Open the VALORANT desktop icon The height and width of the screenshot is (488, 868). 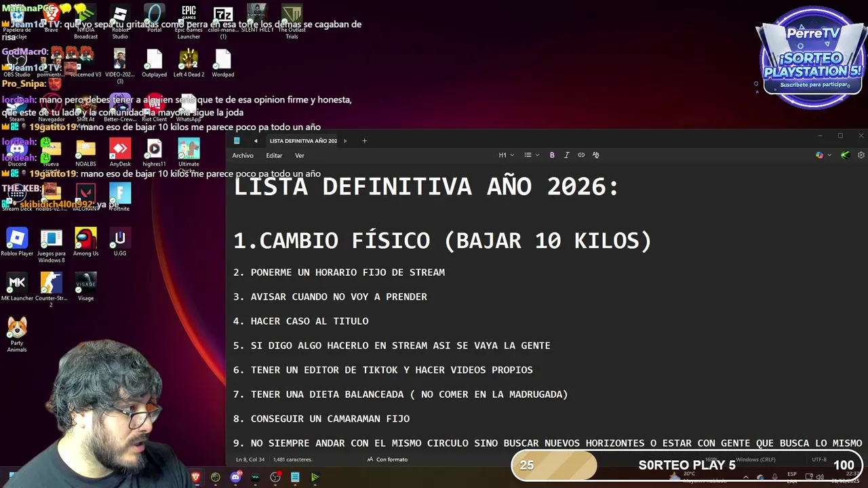(x=85, y=198)
